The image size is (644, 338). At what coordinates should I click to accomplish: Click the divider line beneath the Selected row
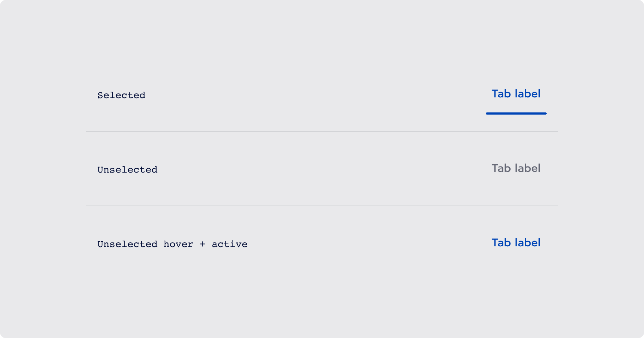322,131
